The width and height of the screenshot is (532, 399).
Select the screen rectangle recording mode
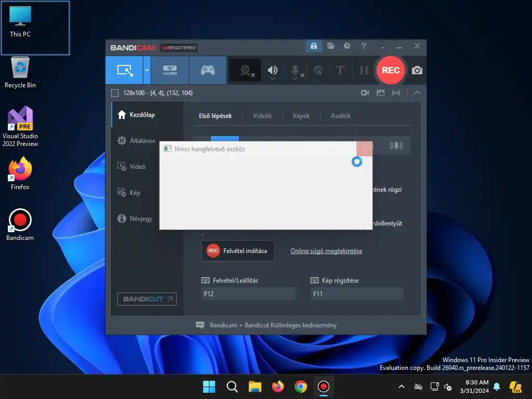tap(125, 70)
